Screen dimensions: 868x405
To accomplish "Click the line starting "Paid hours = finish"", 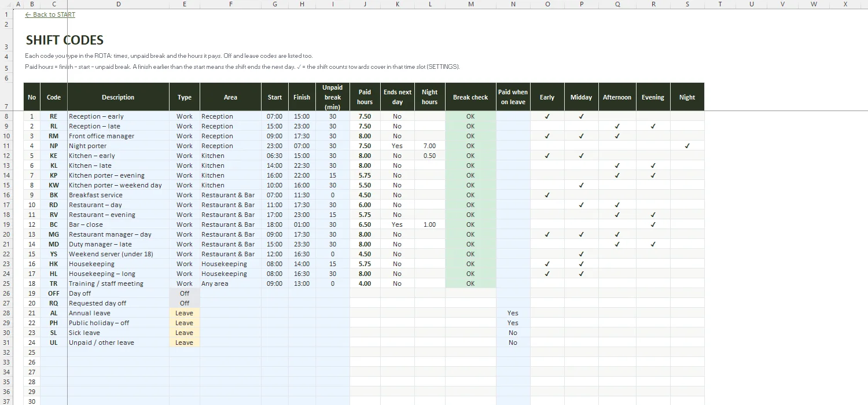I will click(x=243, y=67).
